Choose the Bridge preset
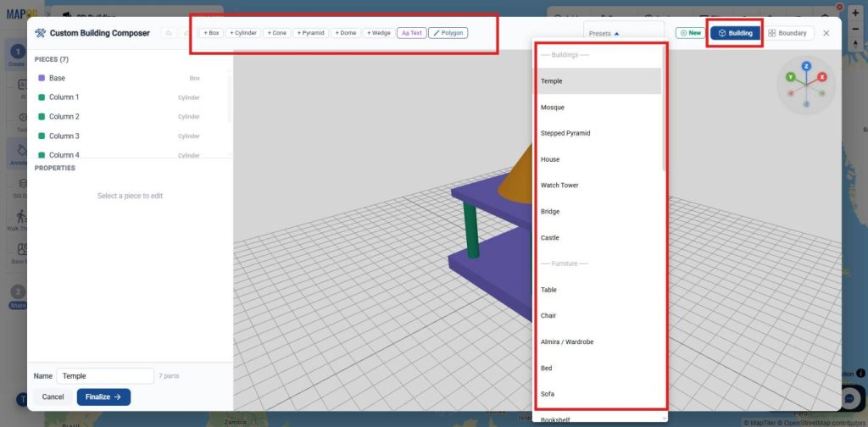This screenshot has height=427, width=868. click(x=598, y=212)
